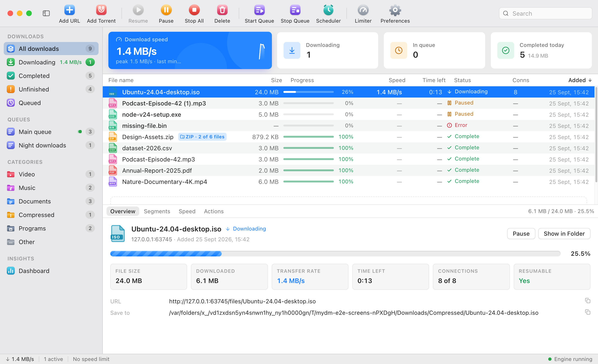Select the node-v24-setup.exe download
Viewport: 598px width, 364px height.
[349, 115]
